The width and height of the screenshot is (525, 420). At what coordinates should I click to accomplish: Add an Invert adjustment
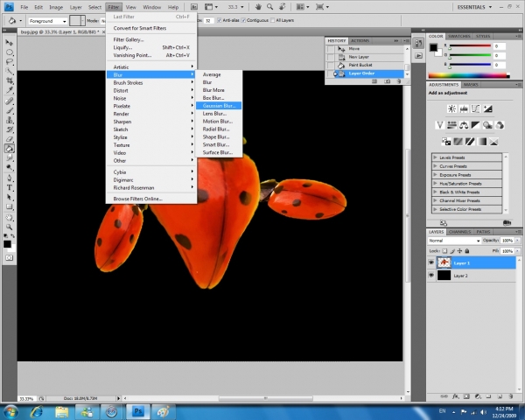[446, 142]
